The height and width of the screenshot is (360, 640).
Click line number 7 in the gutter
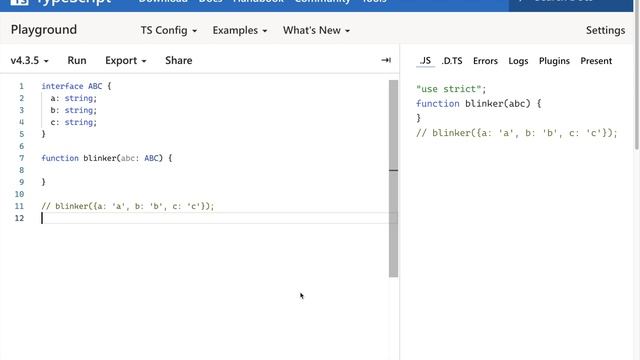(x=22, y=158)
